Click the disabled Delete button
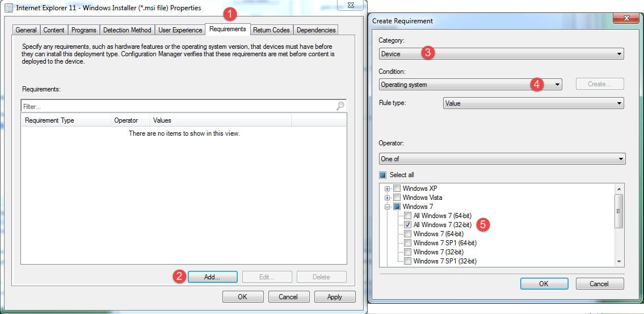 coord(322,277)
